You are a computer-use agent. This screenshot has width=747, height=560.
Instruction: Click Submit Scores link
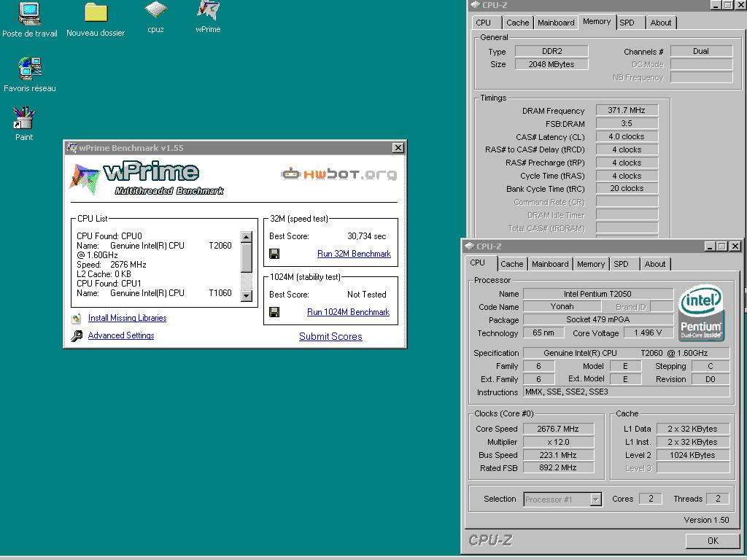click(330, 337)
